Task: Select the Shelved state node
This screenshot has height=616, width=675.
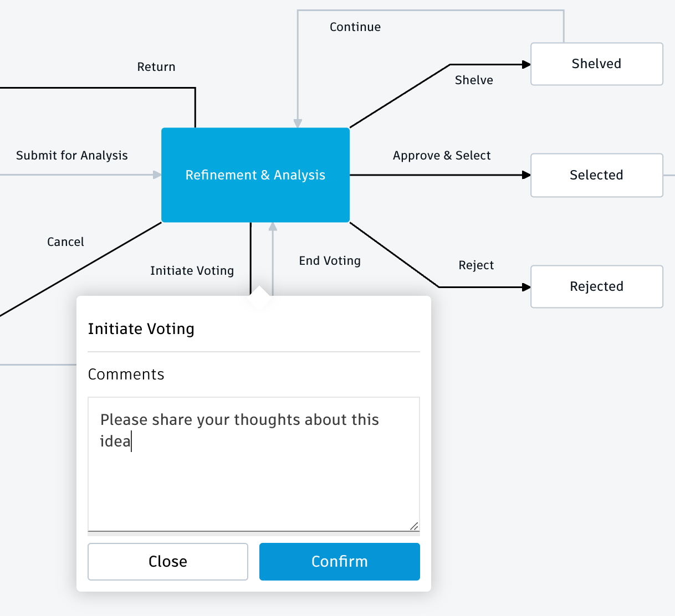Action: [596, 64]
